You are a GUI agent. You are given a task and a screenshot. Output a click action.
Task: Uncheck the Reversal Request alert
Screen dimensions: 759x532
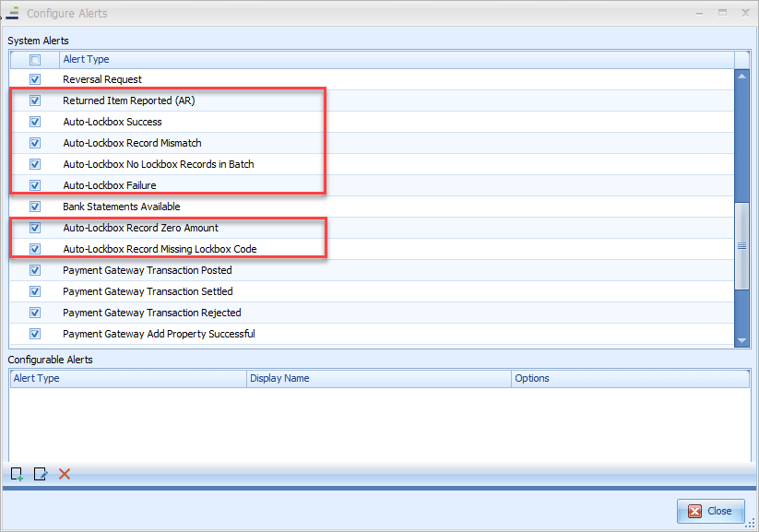click(x=35, y=79)
